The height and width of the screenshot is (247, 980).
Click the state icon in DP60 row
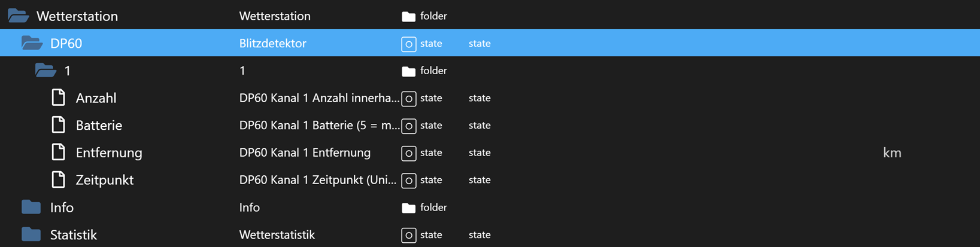tap(408, 44)
